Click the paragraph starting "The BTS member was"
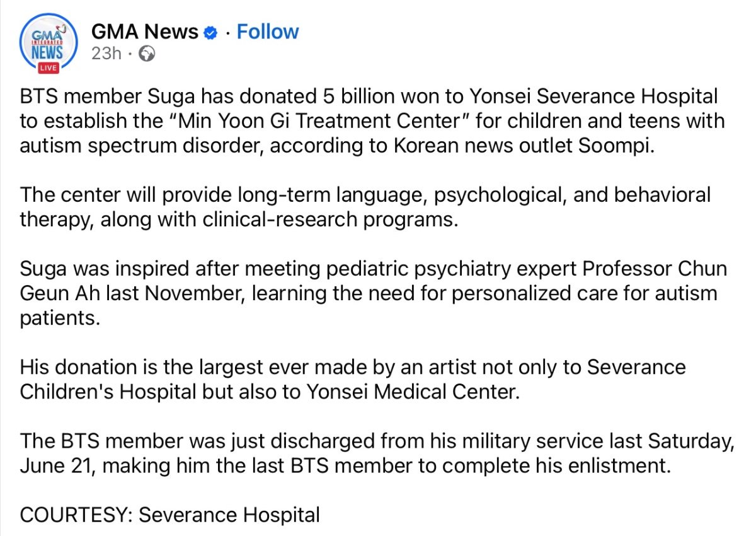The height and width of the screenshot is (536, 756). (x=376, y=454)
